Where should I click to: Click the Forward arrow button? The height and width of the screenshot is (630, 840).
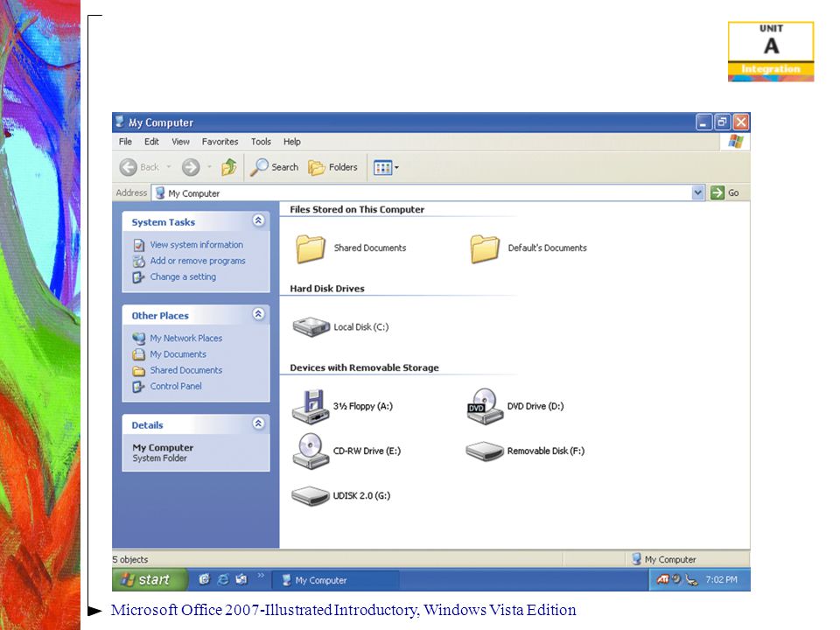coord(190,168)
